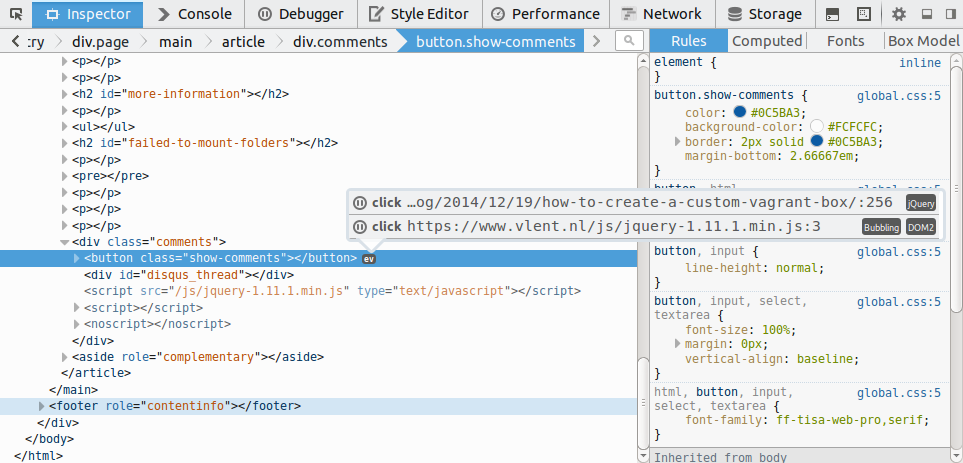Screen dimensions: 963x463
Task: Expand the border shorthand property
Action: 678,142
